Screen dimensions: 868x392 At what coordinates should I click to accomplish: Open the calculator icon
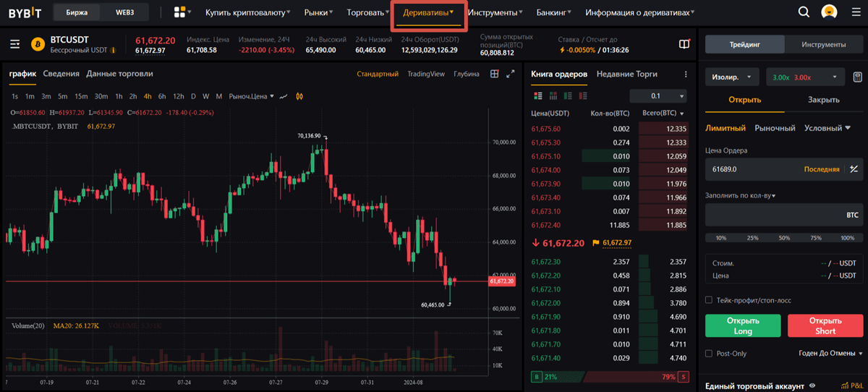pos(857,77)
